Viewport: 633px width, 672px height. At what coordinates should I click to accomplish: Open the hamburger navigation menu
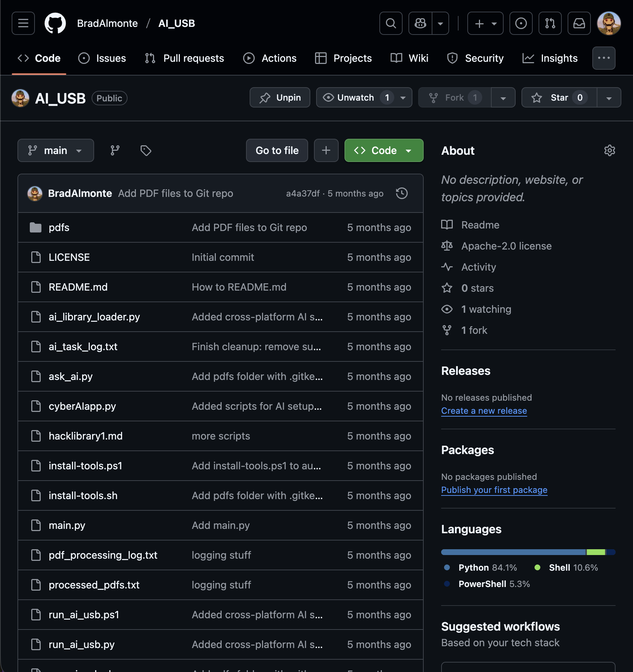coord(23,23)
